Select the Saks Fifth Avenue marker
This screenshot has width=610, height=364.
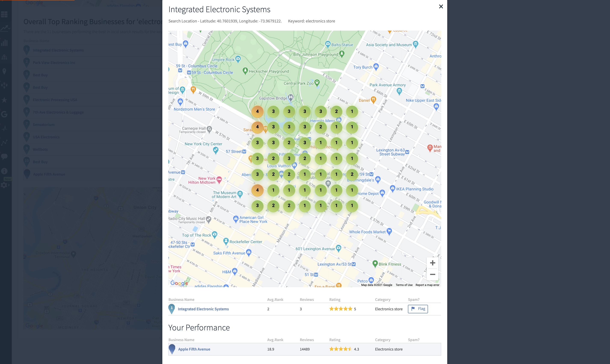coord(249,252)
